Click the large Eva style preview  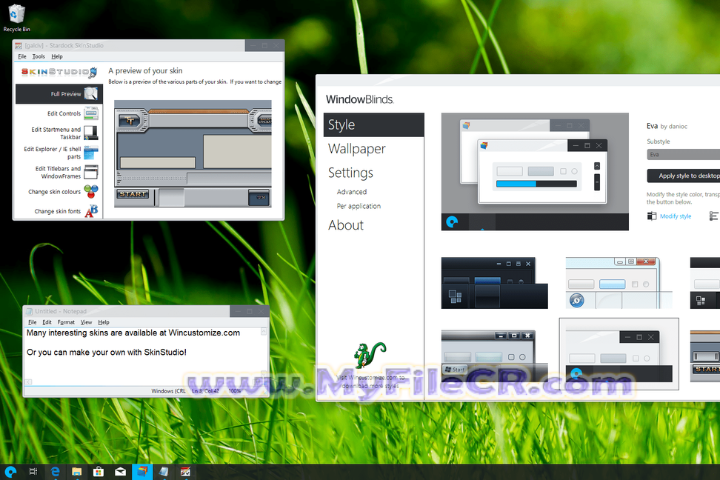click(535, 172)
